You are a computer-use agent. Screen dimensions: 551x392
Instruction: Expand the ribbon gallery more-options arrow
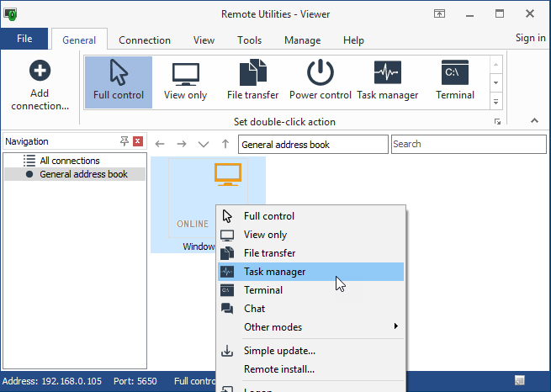(x=495, y=102)
